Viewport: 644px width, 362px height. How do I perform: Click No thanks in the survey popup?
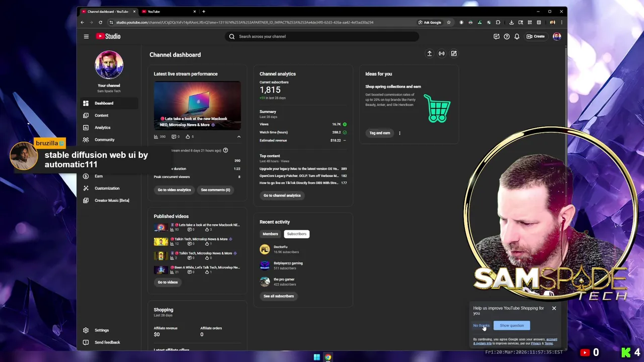coord(480,325)
